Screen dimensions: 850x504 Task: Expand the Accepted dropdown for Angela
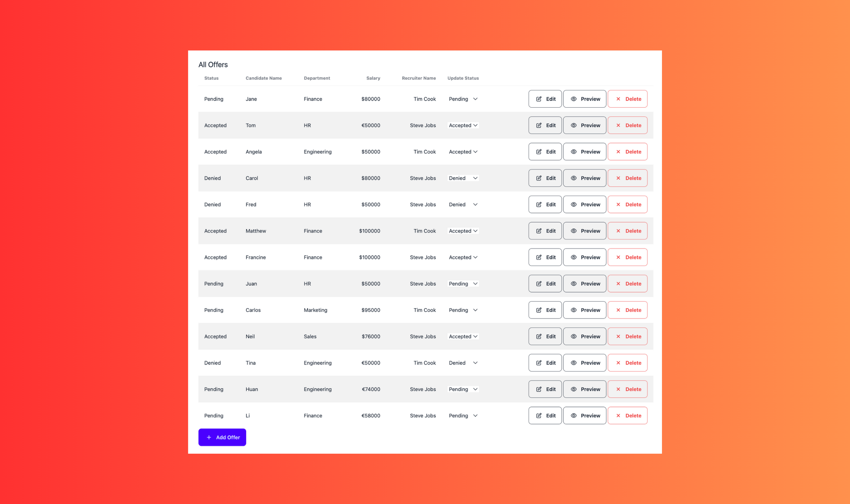click(463, 152)
